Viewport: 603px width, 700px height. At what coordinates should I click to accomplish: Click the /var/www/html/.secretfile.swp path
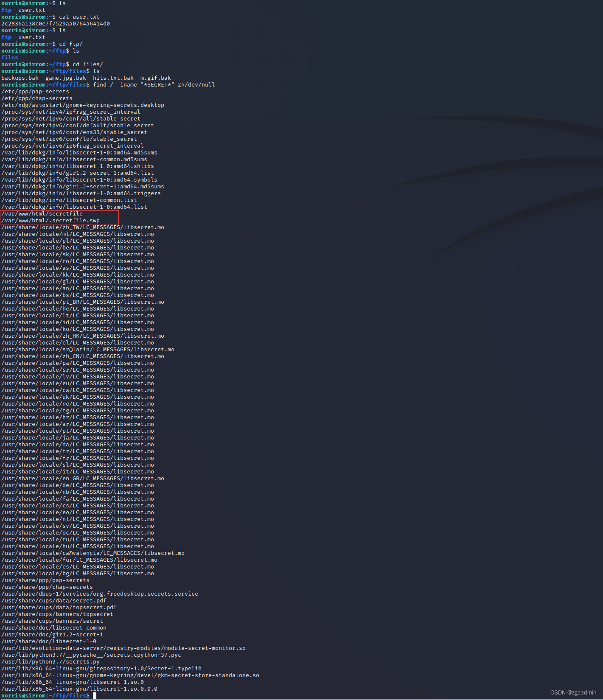50,221
